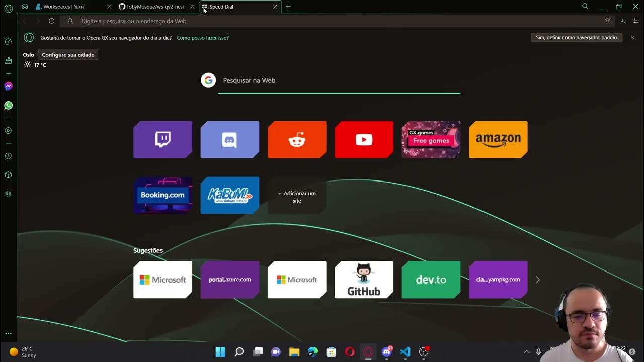Show hidden system tray icons
This screenshot has width=644, height=362.
(x=527, y=352)
